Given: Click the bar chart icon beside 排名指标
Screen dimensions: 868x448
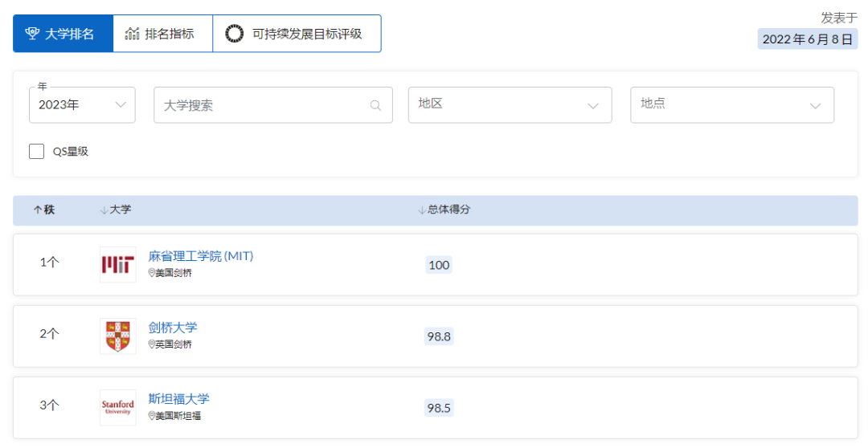Looking at the screenshot, I should pos(133,34).
